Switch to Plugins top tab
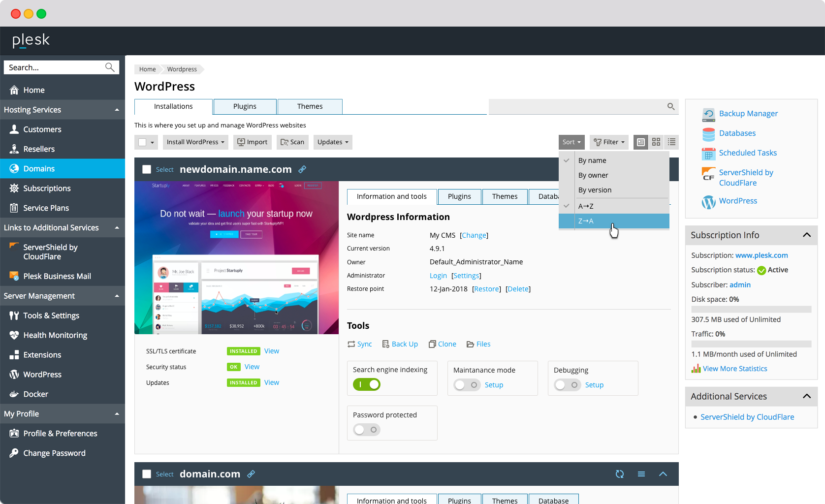This screenshot has height=504, width=825. pos(245,106)
